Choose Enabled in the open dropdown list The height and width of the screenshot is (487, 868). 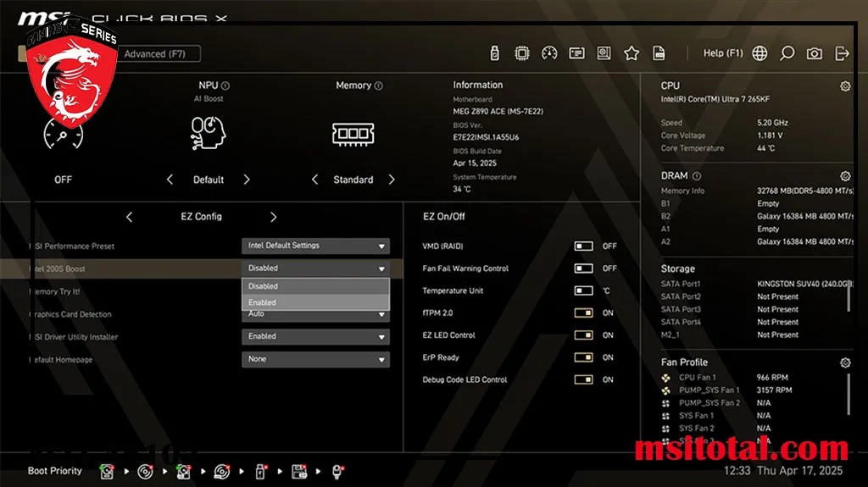(315, 302)
